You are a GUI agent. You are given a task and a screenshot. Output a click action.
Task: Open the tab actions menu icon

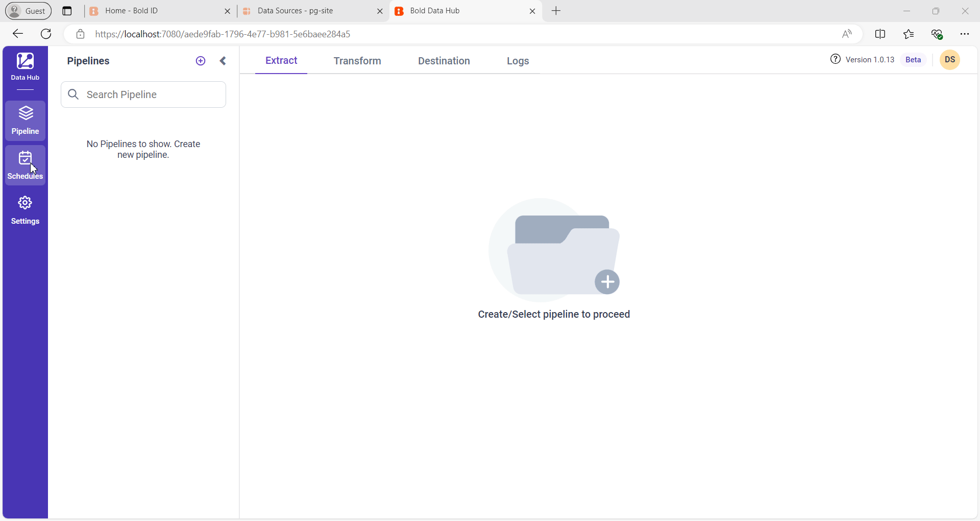[x=67, y=11]
